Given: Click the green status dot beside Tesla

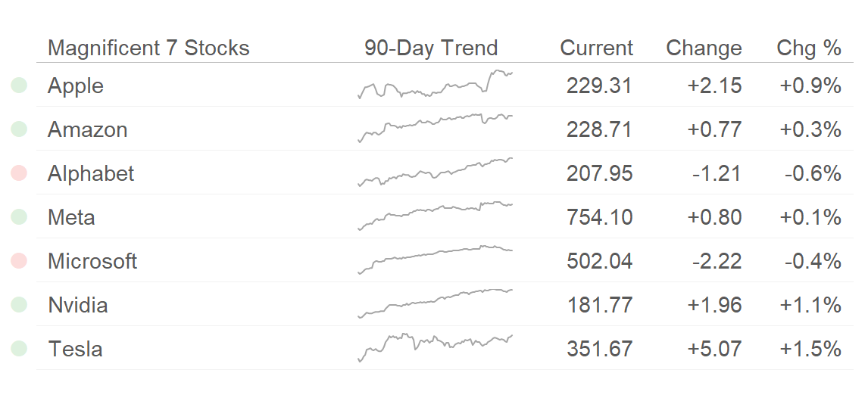Looking at the screenshot, I should pyautogui.click(x=19, y=349).
